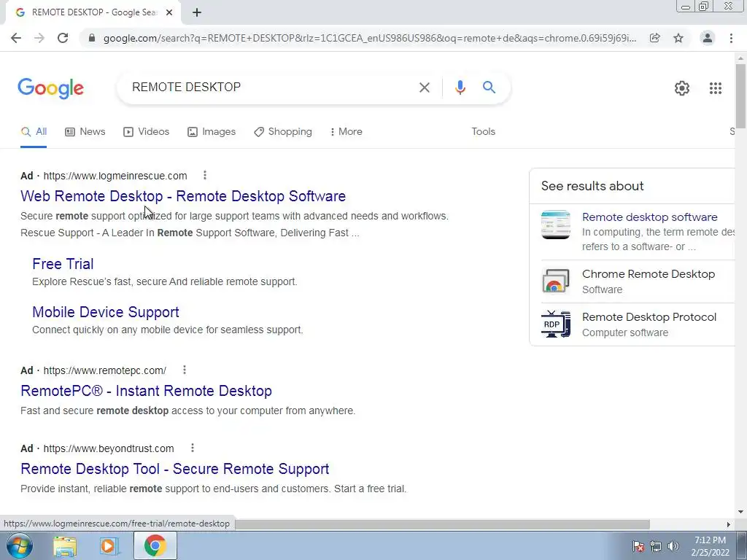Click the scroll right arrow at bottom
This screenshot has width=747, height=560.
728,524
